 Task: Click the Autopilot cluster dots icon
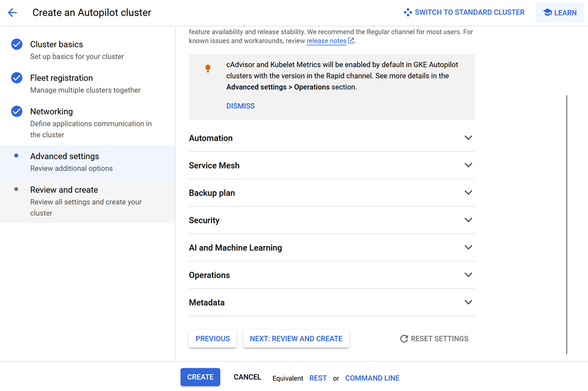click(407, 12)
